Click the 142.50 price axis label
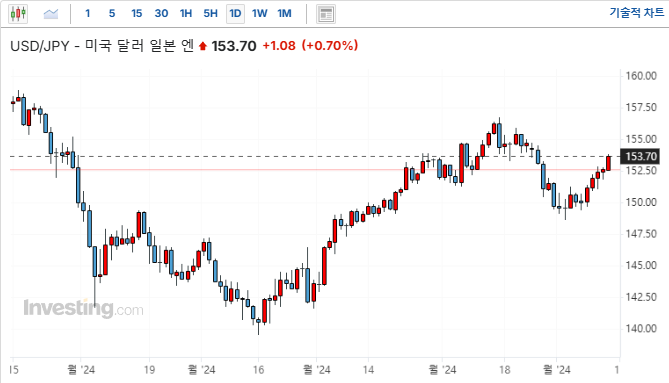Viewport: 669px width, 383px height. tap(641, 297)
